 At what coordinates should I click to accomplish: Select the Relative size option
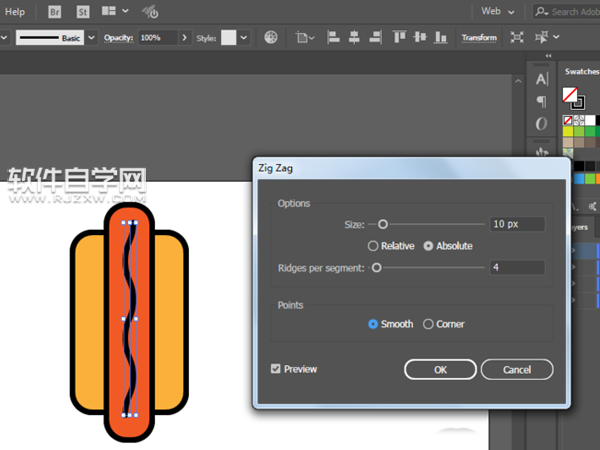tap(373, 246)
